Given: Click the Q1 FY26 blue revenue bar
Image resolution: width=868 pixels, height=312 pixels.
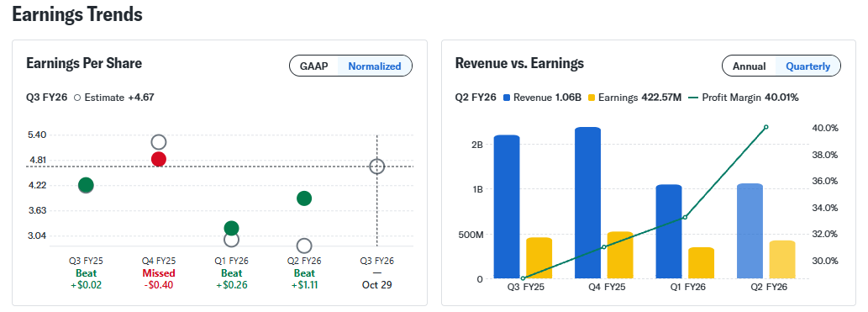Looking at the screenshot, I should [669, 231].
